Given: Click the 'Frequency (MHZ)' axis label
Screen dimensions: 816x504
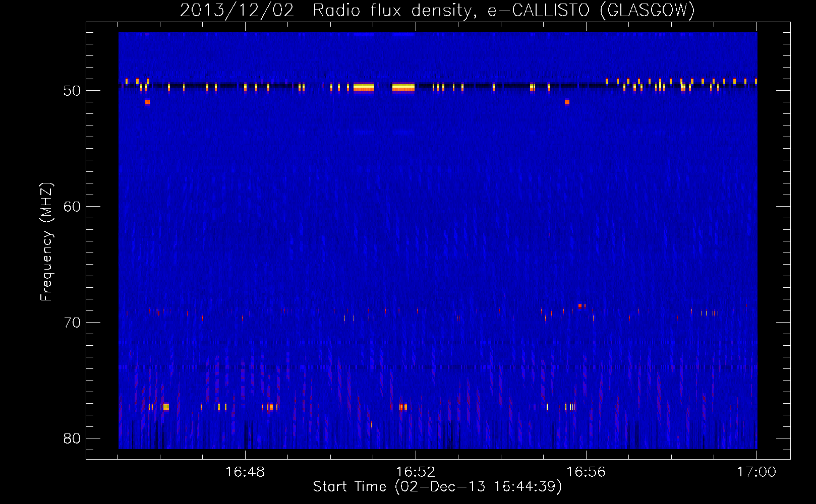Looking at the screenshot, I should point(46,242).
